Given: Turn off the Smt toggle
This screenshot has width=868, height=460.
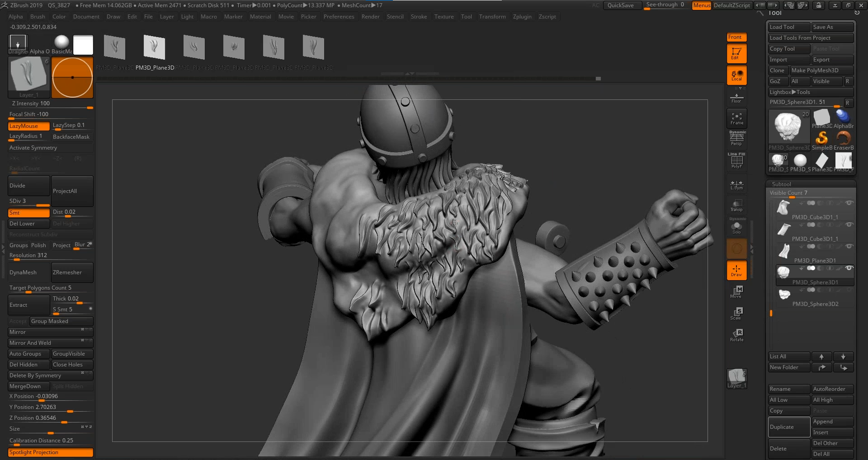Looking at the screenshot, I should 28,213.
